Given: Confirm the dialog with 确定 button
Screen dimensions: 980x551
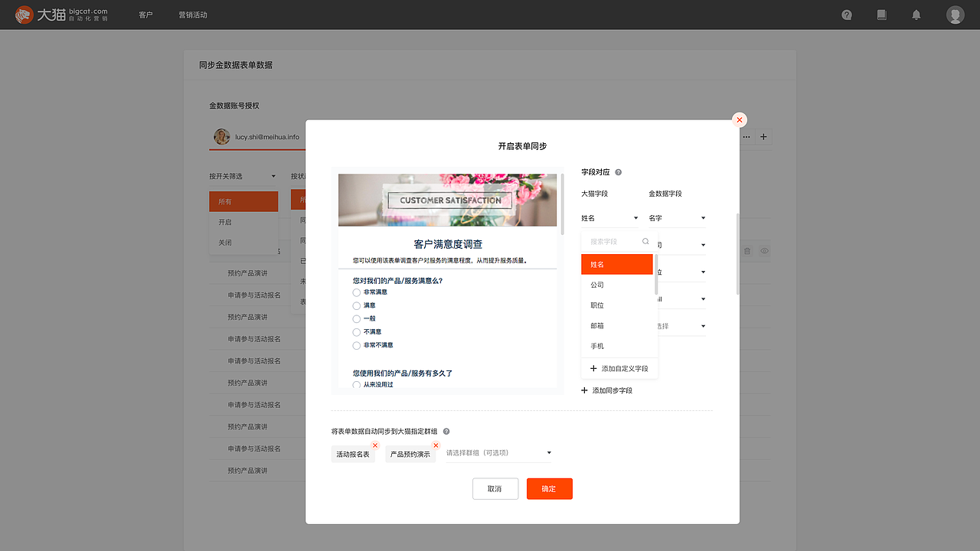Looking at the screenshot, I should point(549,488).
